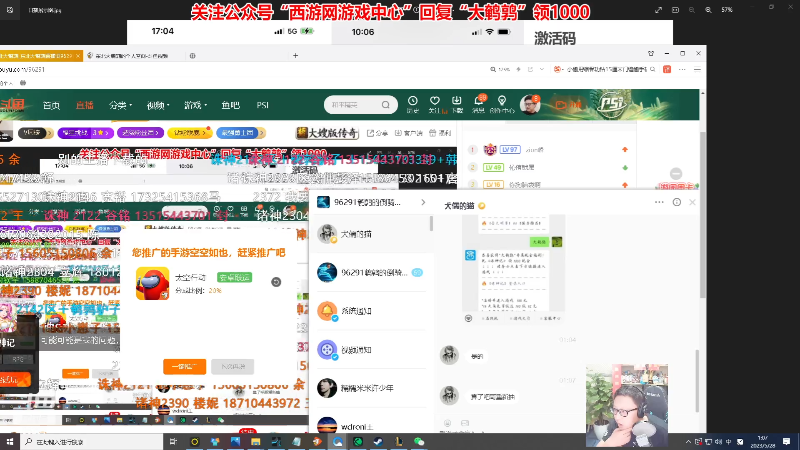Image resolution: width=800 pixels, height=450 pixels.
Task: Click the Douyu logo in site header
Action: [x=12, y=105]
